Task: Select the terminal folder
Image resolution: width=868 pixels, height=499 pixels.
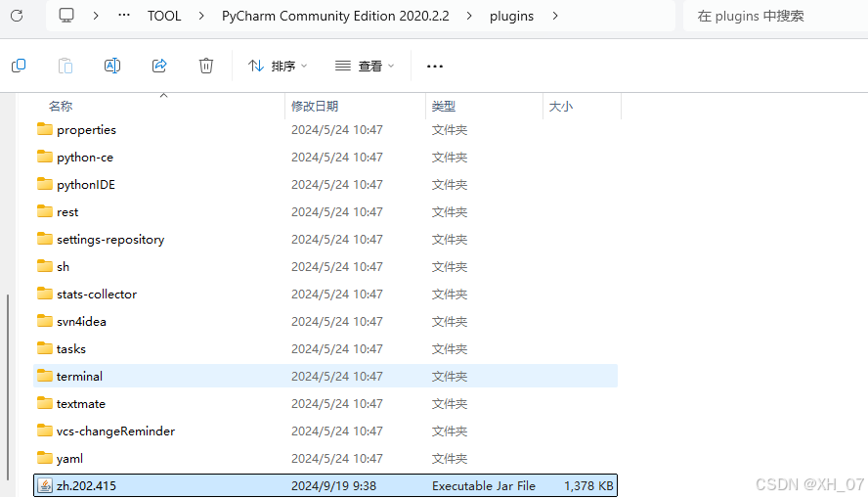Action: (x=325, y=376)
